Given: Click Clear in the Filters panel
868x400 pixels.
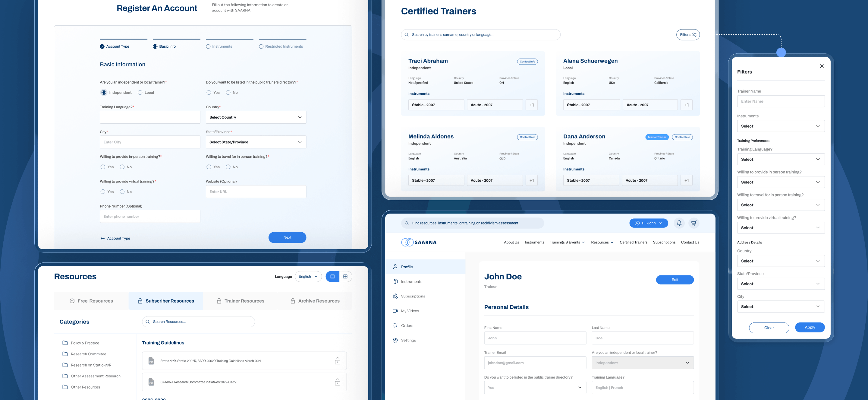Looking at the screenshot, I should pos(769,328).
